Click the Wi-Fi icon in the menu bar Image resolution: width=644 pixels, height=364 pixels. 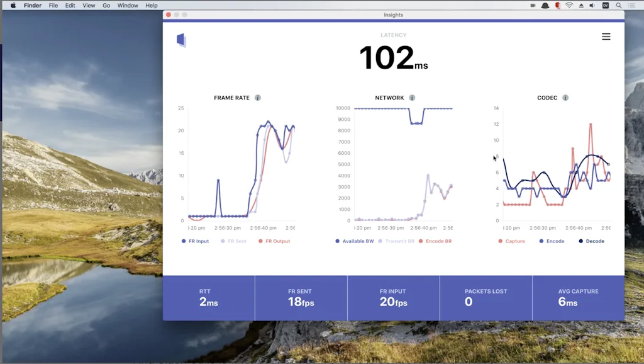(x=569, y=5)
